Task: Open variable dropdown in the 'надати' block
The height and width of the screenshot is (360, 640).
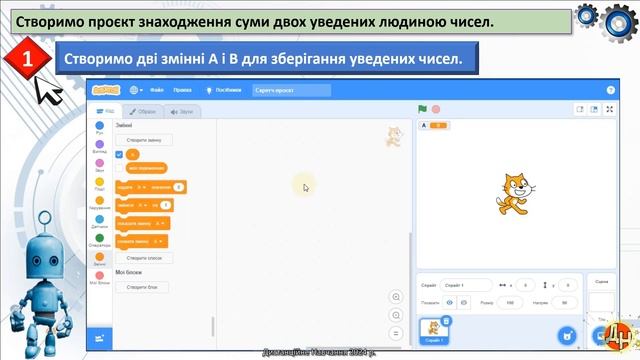Action: tap(142, 187)
